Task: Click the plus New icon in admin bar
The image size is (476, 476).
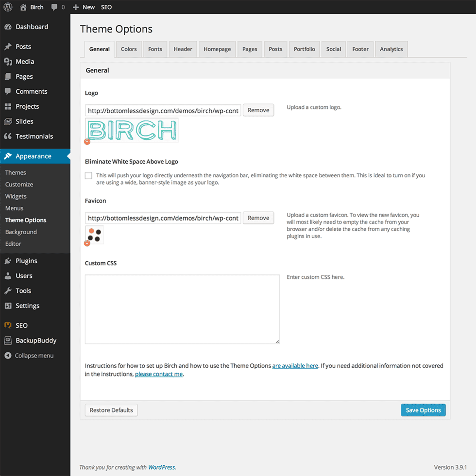Action: [x=76, y=7]
